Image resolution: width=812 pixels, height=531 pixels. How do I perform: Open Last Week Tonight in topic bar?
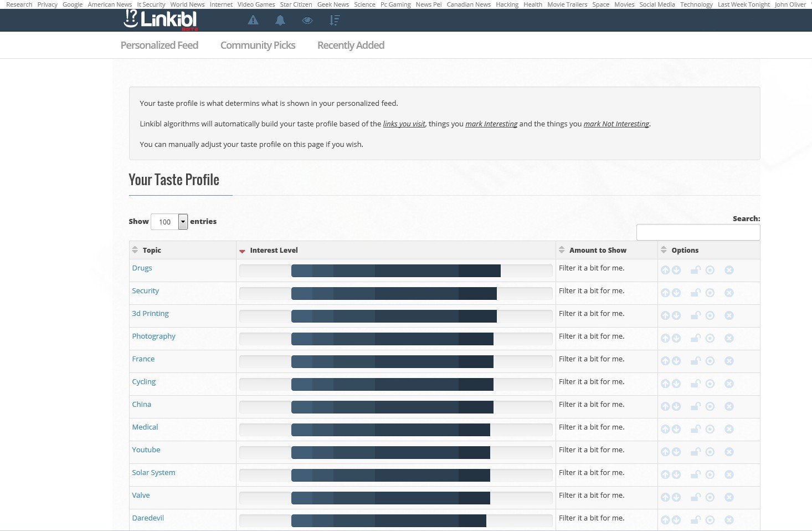[x=743, y=4]
